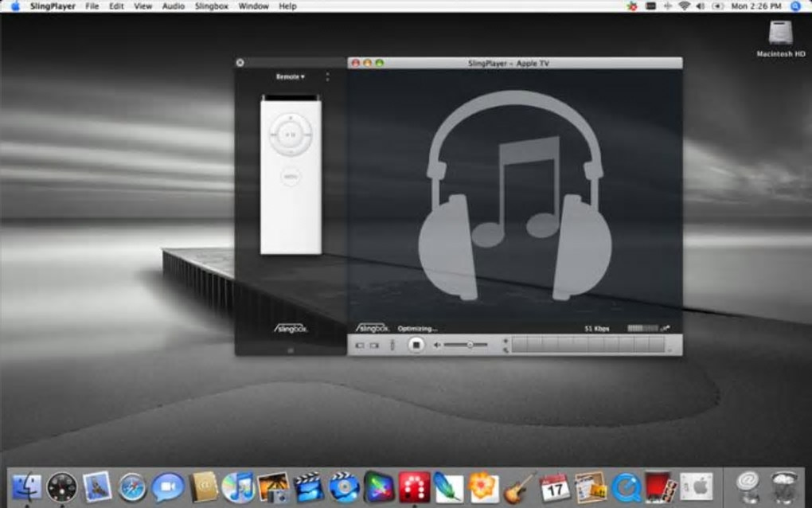Open Finder from the Dock

[27, 487]
